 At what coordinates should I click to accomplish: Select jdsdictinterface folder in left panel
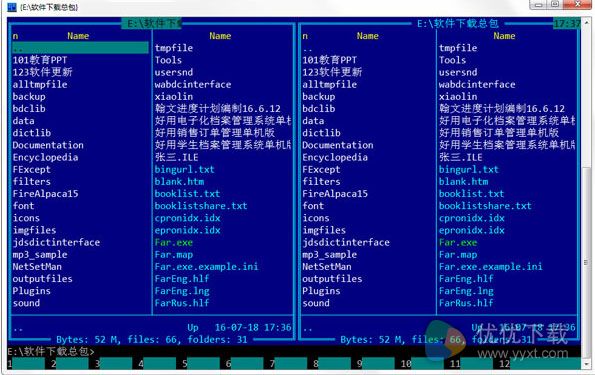point(56,242)
